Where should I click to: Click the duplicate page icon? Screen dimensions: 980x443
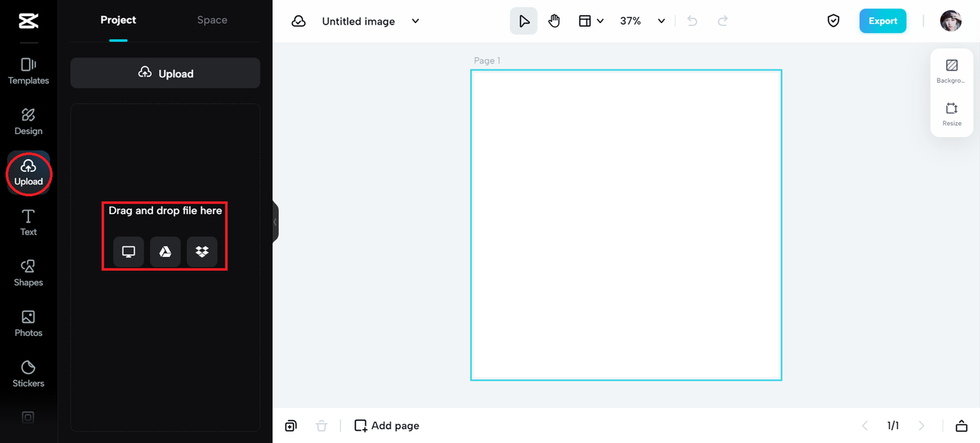tap(291, 425)
